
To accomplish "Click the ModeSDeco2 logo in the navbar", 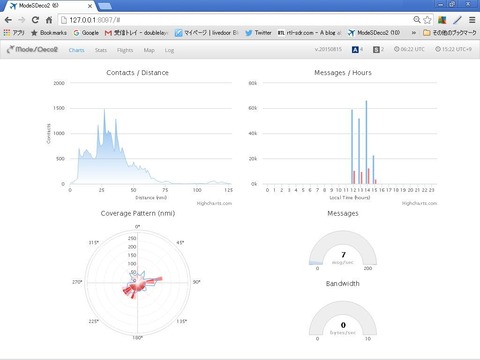I will (x=32, y=50).
